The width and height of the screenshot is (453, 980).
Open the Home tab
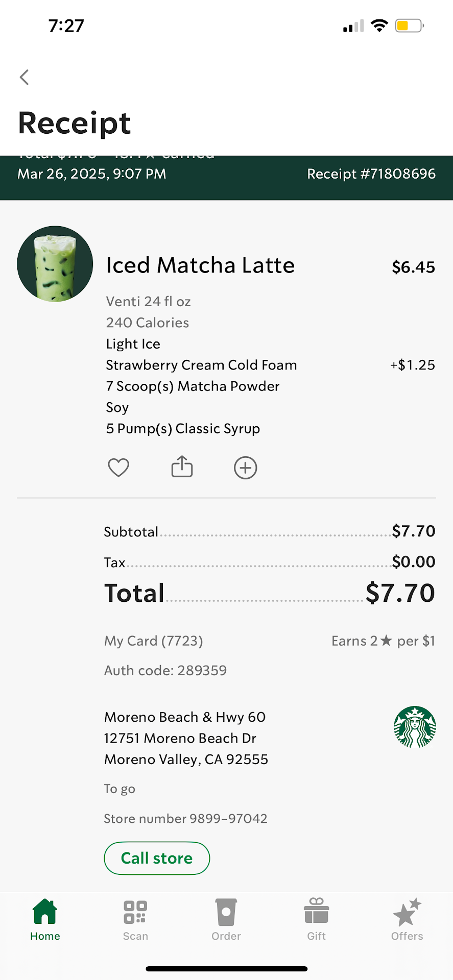(45, 920)
